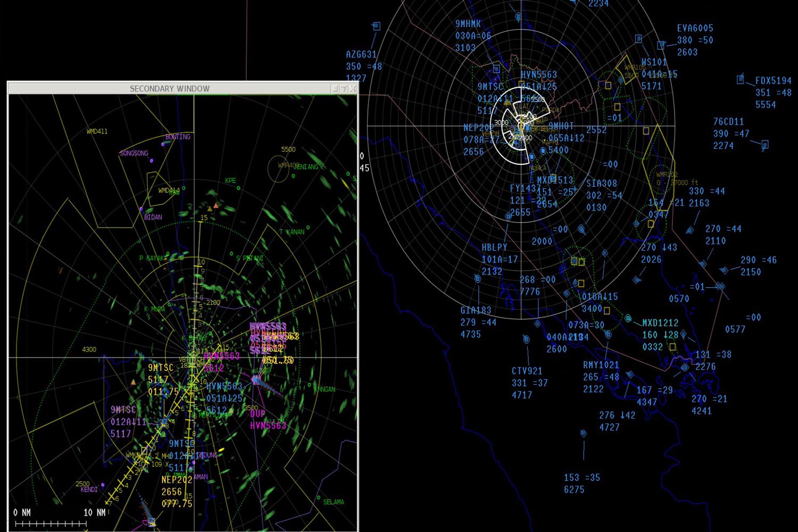
Task: Click the HBLPY callsign label
Action: [x=495, y=247]
